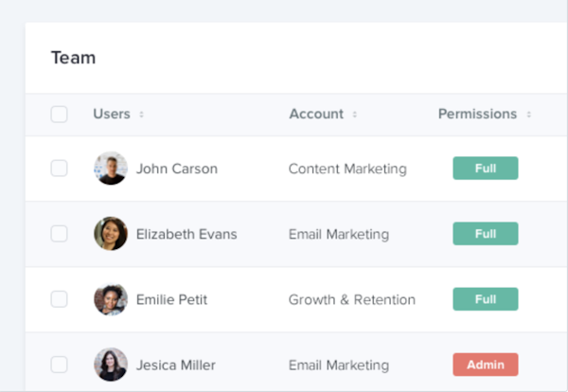Image resolution: width=568 pixels, height=392 pixels.
Task: Click the Permissions column header label
Action: 477,115
